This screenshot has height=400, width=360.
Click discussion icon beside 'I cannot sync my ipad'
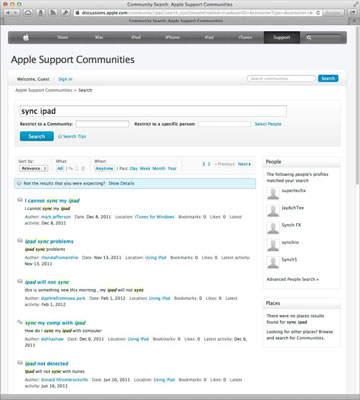pyautogui.click(x=20, y=200)
